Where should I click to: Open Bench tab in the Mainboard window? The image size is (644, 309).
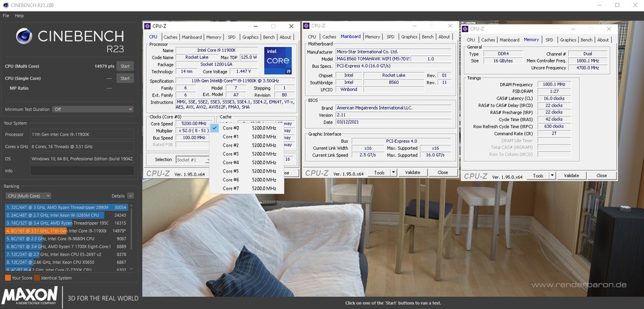[428, 37]
